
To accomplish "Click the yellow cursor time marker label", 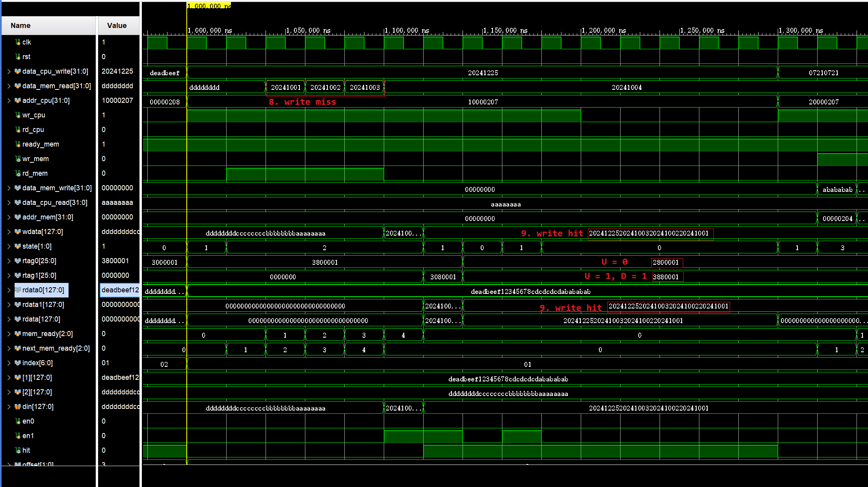I will click(x=209, y=6).
